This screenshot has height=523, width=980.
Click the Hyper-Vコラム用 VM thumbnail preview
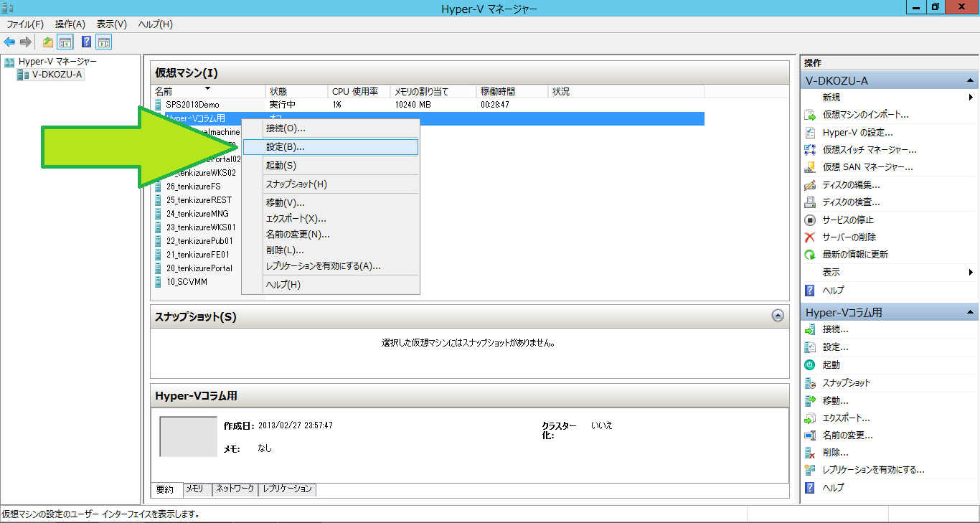188,436
